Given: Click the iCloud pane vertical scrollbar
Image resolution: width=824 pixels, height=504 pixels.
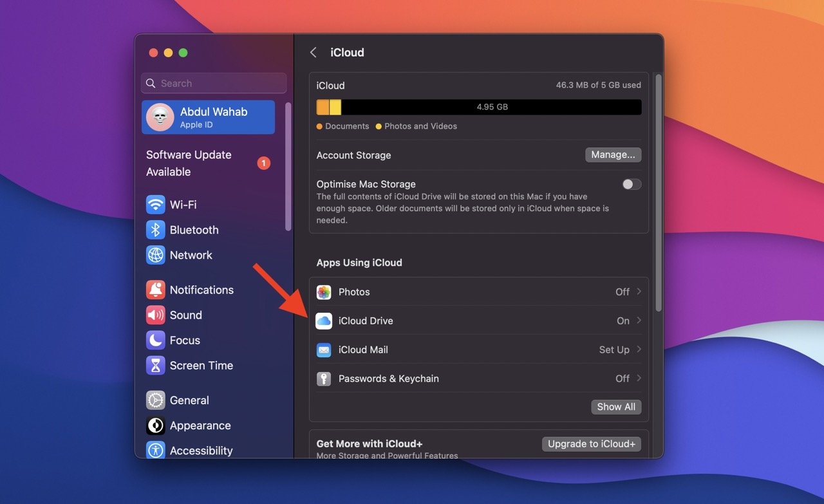Looking at the screenshot, I should click(658, 193).
